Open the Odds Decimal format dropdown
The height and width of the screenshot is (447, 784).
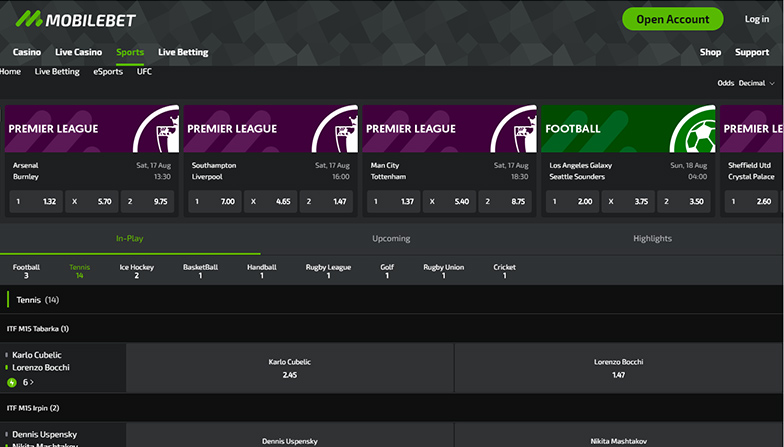[746, 83]
